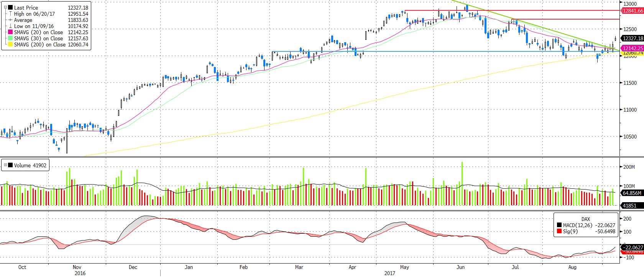Click the 12500 price axis label
The height and width of the screenshot is (277, 644).
click(x=630, y=29)
